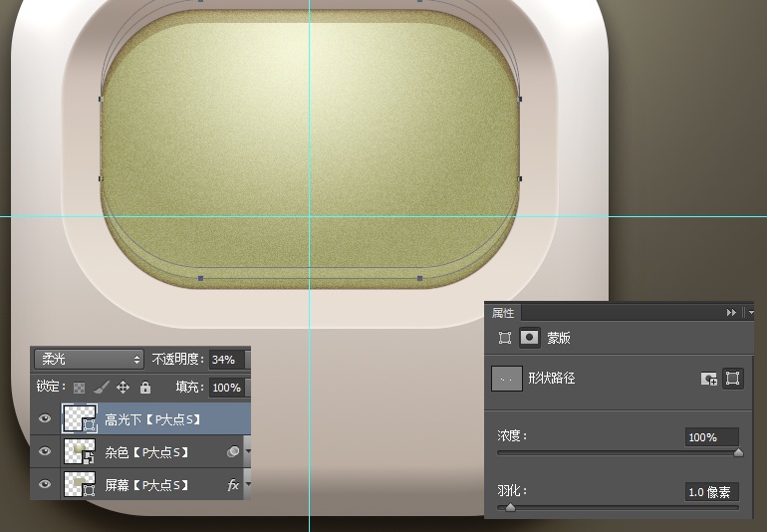Select the mask properties icon next to 蒙版
767x532 pixels.
pyautogui.click(x=529, y=337)
